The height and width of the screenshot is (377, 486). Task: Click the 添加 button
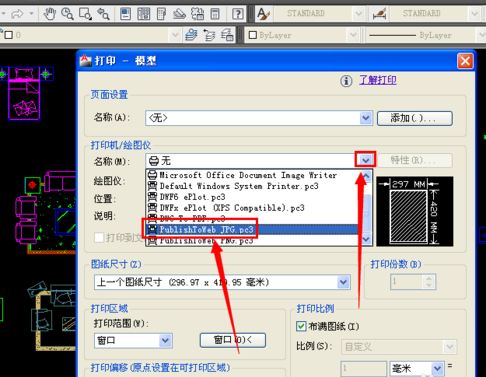[x=415, y=118]
